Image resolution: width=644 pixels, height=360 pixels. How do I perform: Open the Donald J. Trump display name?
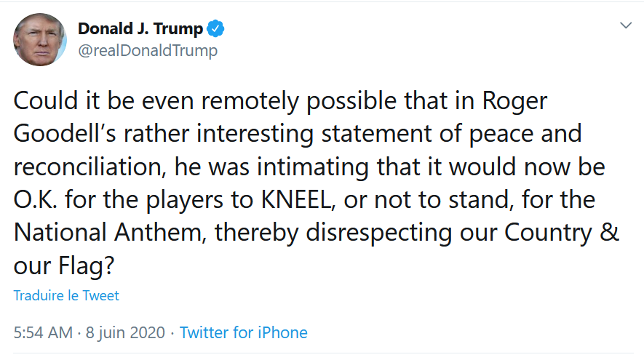pos(140,29)
